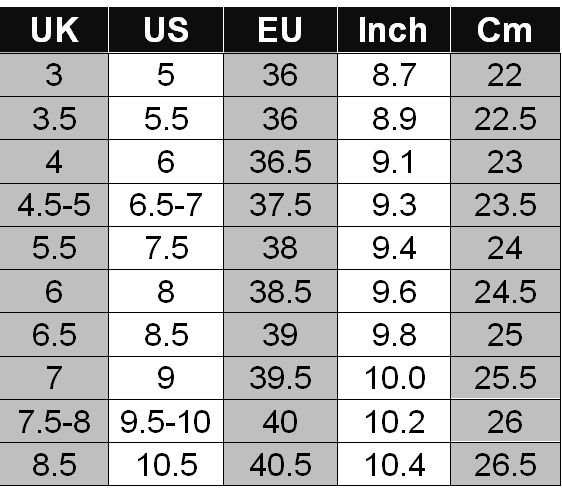
Task: Click the US 9.5-10 cell
Action: coord(166,421)
